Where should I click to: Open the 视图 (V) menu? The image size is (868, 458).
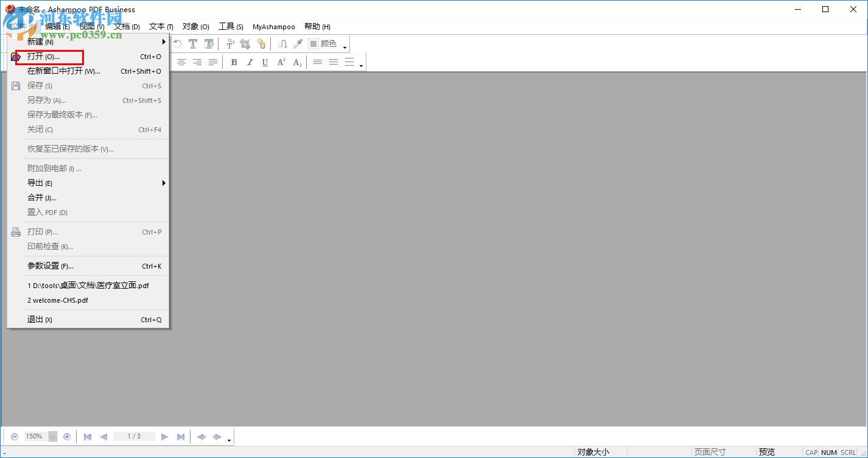click(x=92, y=27)
